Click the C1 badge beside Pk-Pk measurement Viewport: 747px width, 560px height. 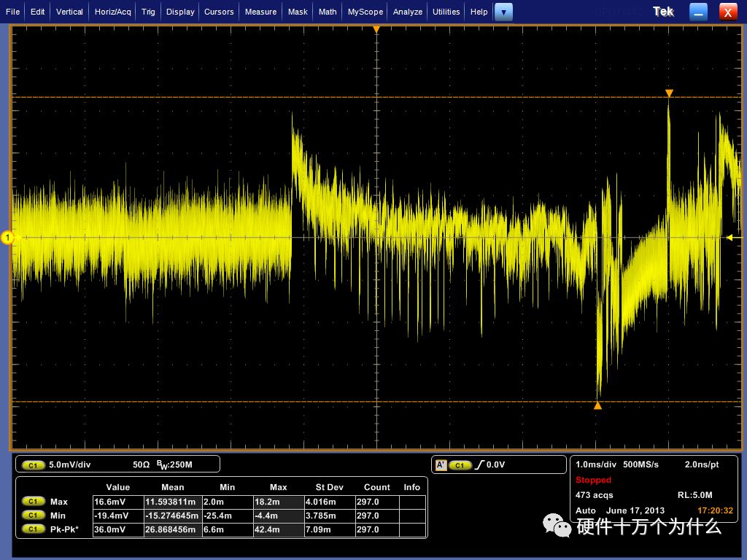[x=34, y=529]
